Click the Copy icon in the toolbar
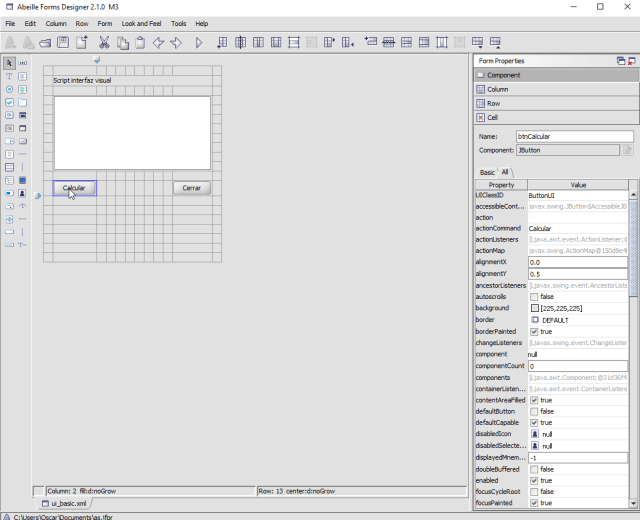640x520 pixels. [123, 42]
